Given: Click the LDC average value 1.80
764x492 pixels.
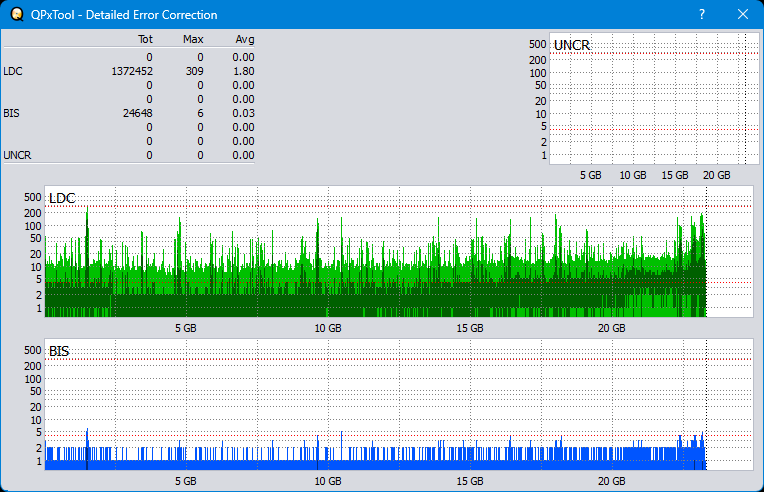Looking at the screenshot, I should pos(243,71).
